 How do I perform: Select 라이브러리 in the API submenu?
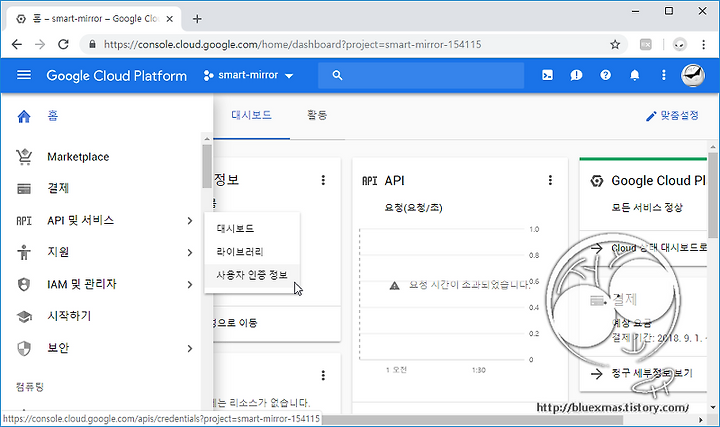point(252,252)
